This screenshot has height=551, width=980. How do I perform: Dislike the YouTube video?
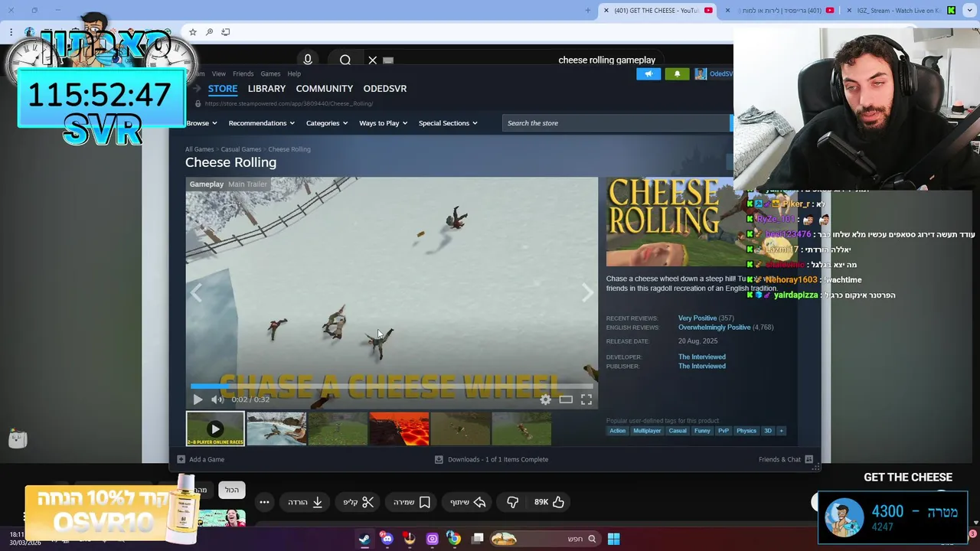point(512,502)
